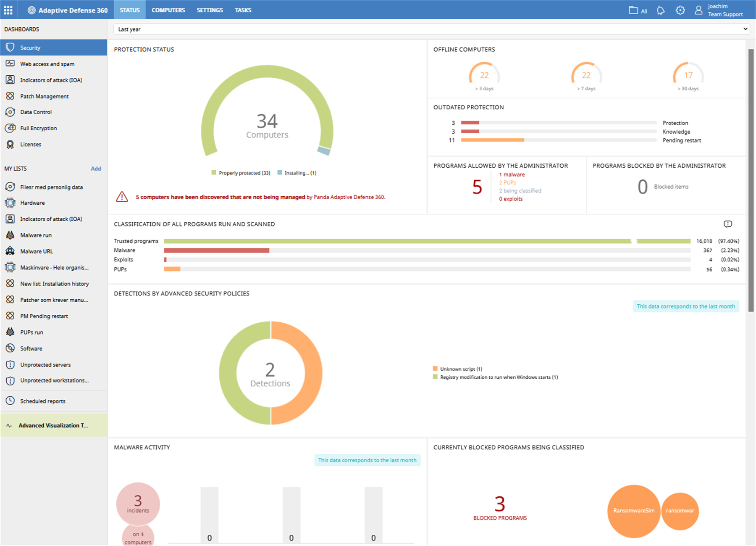Click '1 malware' allowed programs entry
This screenshot has height=546, width=756.
pyautogui.click(x=512, y=174)
